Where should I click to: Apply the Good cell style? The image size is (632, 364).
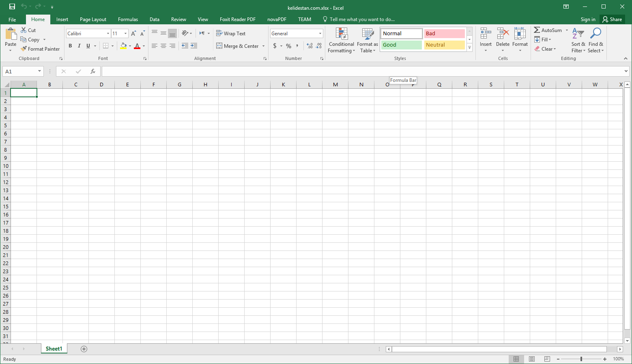point(402,45)
